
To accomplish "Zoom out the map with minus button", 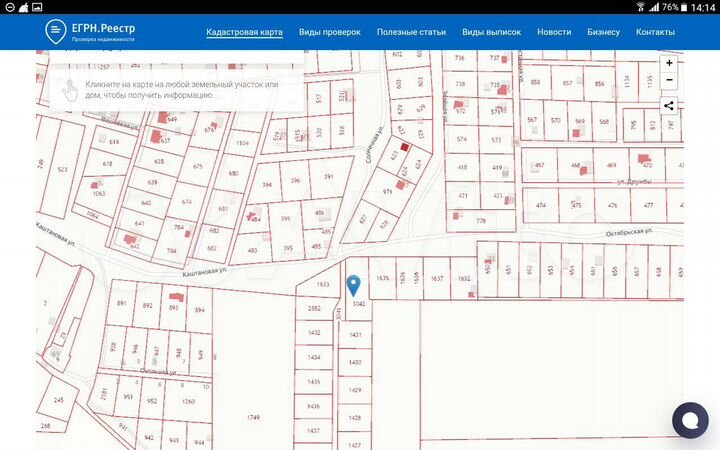I will tap(669, 80).
